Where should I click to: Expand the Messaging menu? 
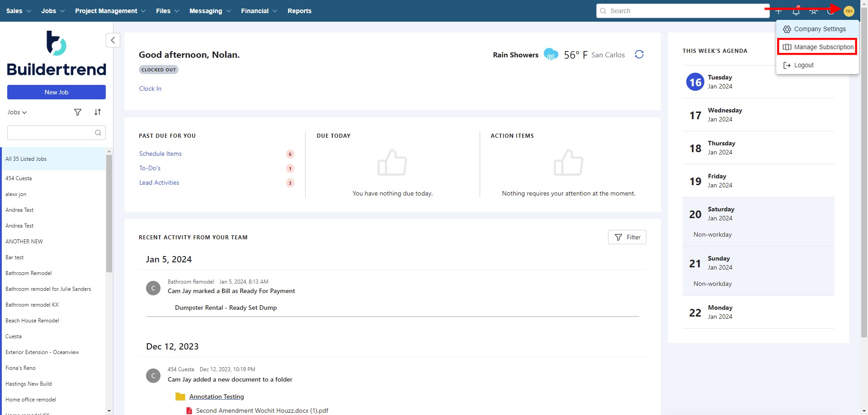(x=210, y=11)
